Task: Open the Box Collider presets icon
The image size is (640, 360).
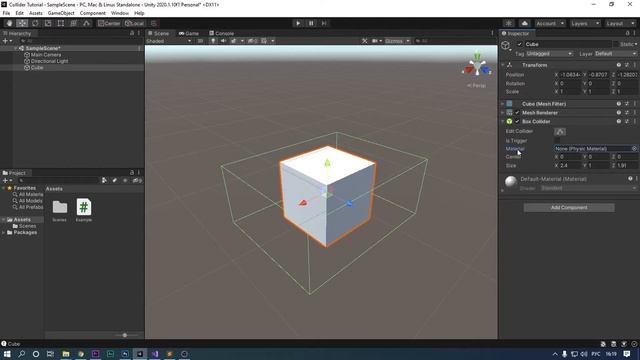Action: (627, 122)
